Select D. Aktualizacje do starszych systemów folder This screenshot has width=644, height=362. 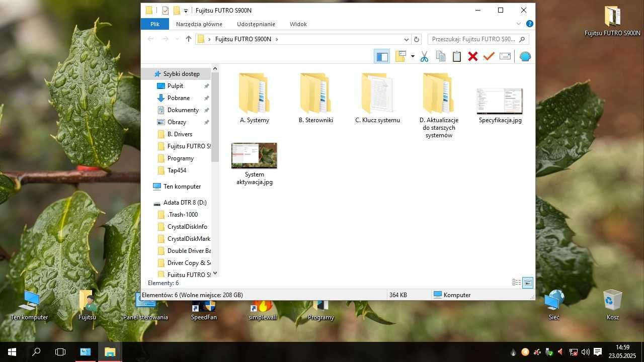coord(439,106)
